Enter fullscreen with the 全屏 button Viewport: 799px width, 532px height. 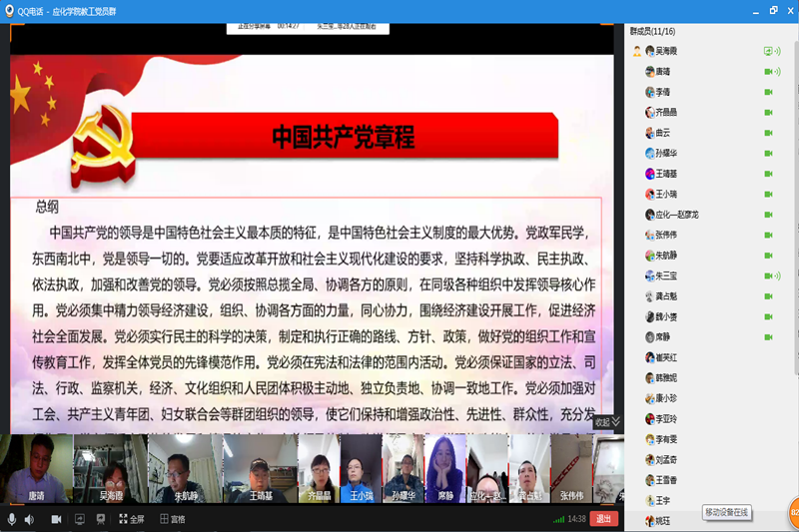131,519
